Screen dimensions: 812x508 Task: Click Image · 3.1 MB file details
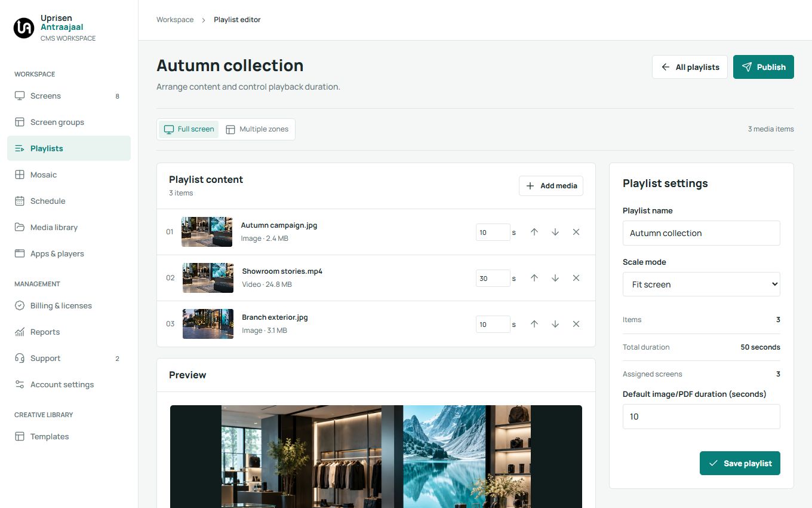tap(264, 330)
